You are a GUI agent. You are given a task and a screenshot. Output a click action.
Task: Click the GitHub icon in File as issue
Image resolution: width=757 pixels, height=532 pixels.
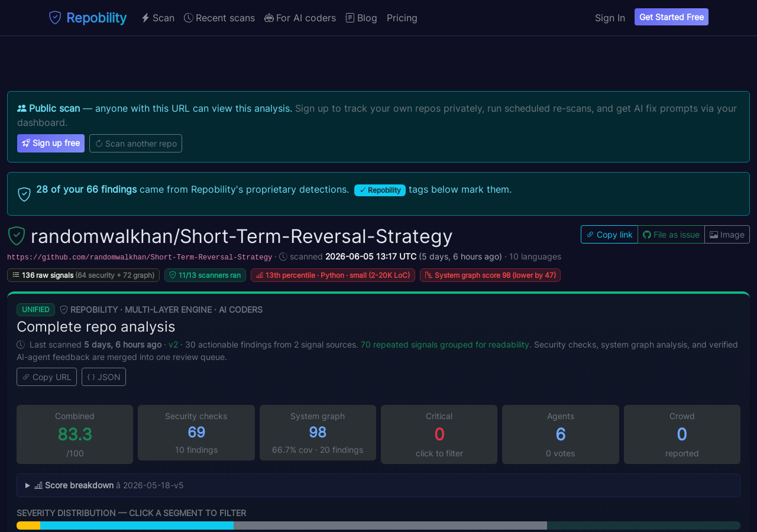(x=647, y=235)
